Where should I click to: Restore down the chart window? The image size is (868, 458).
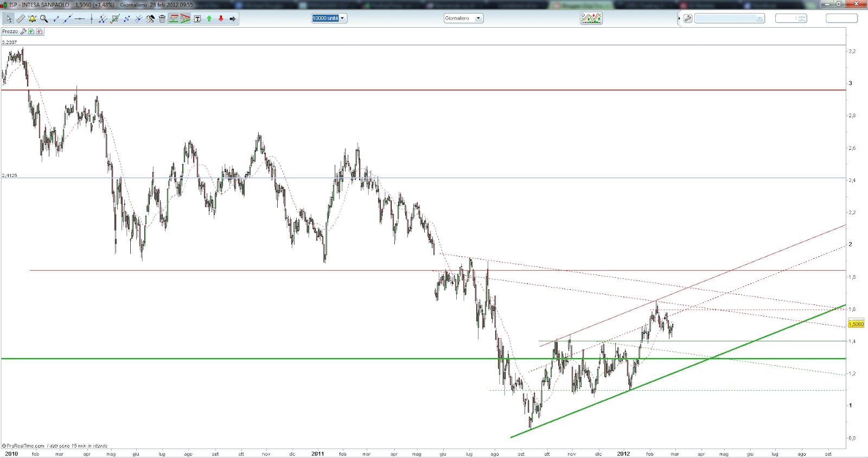tap(838, 4)
